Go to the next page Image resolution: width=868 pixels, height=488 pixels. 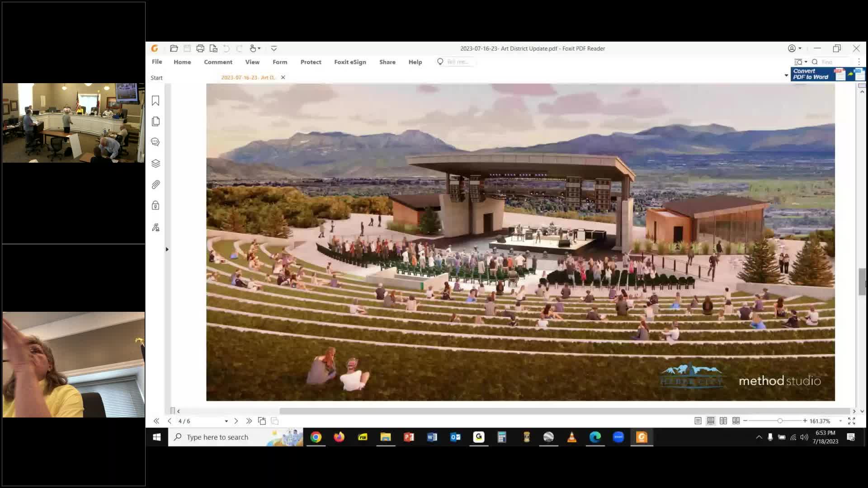(x=236, y=421)
